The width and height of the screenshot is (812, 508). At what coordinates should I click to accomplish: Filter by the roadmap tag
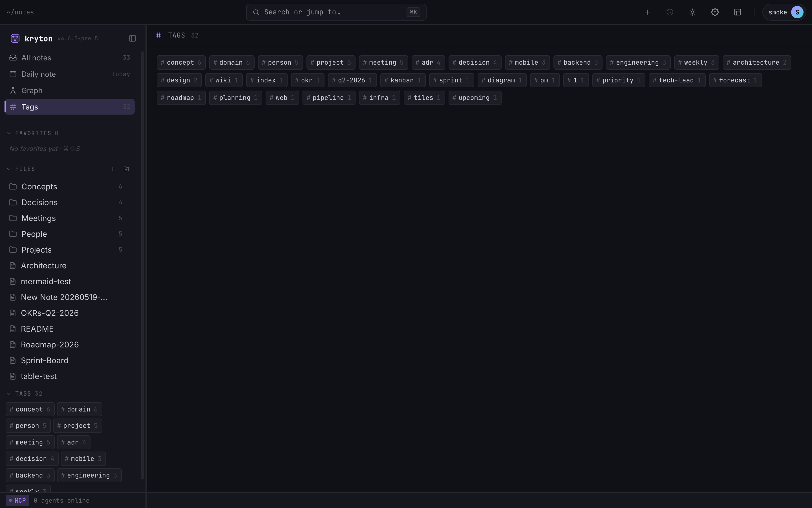point(181,98)
